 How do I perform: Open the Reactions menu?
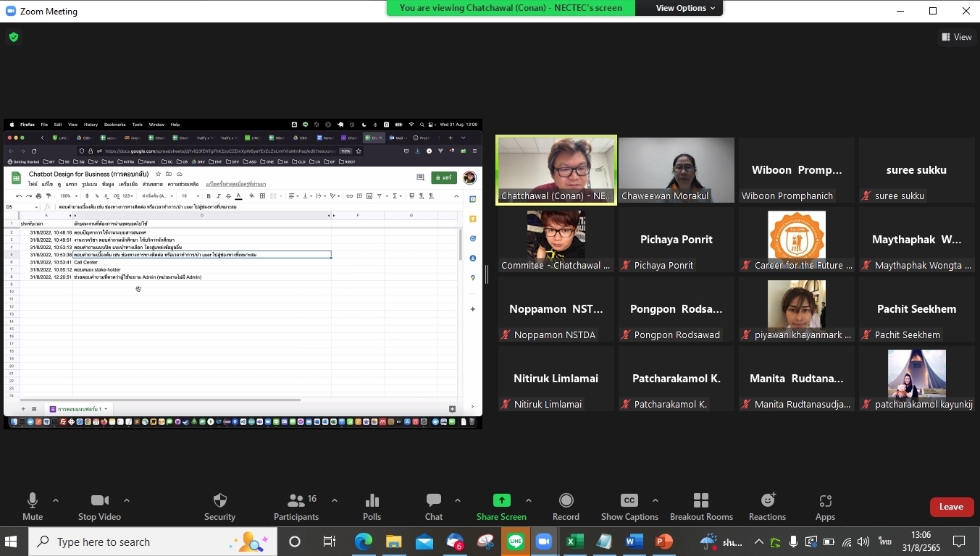point(767,506)
